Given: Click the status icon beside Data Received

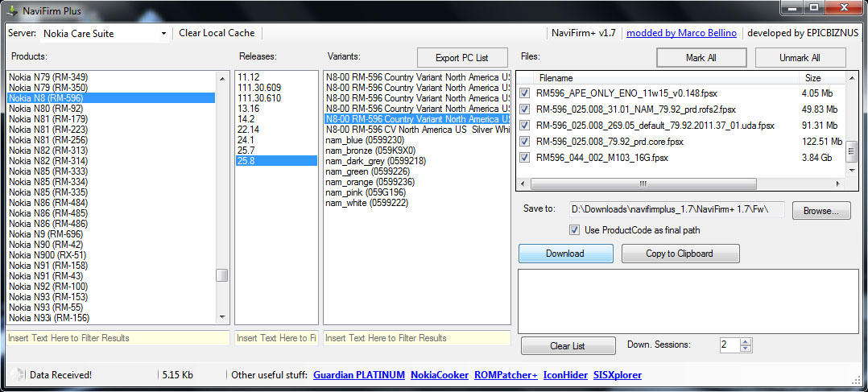Looking at the screenshot, I should pos(17,375).
